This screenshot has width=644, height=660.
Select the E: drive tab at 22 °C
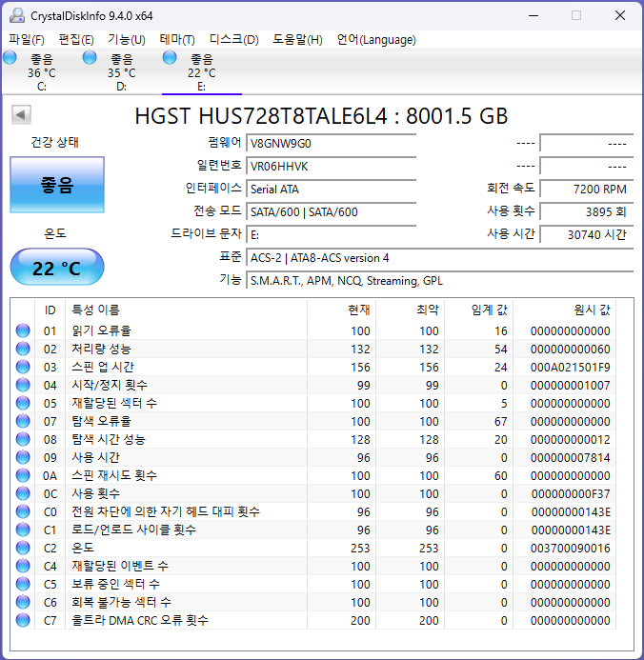tap(201, 72)
